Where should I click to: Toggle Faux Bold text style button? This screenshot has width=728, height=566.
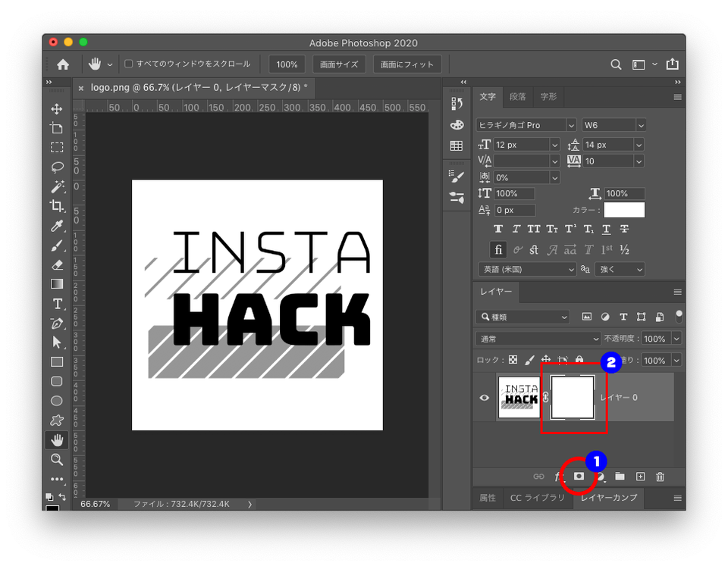(x=498, y=229)
